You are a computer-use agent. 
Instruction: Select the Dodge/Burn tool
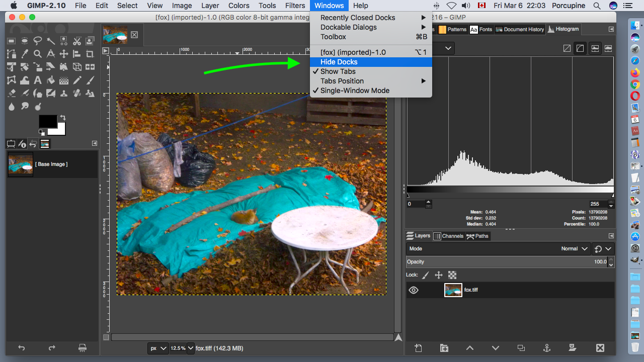(x=37, y=106)
